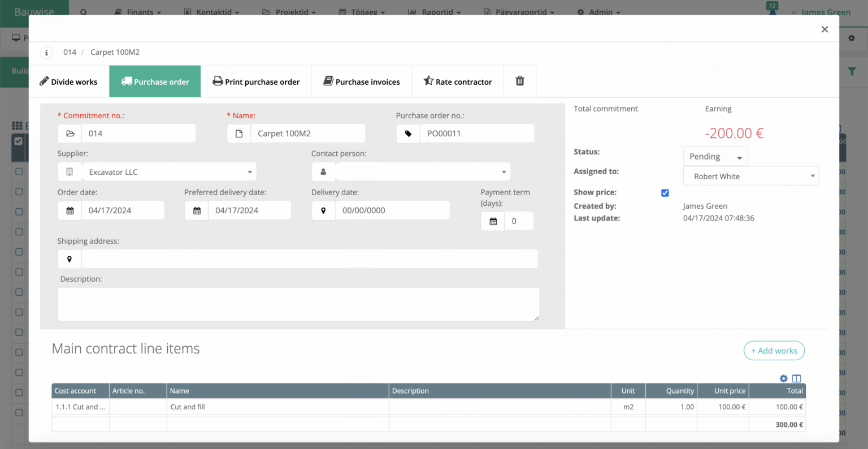Click the info icon beside breadcrumb 014
The height and width of the screenshot is (449, 868).
(x=46, y=53)
